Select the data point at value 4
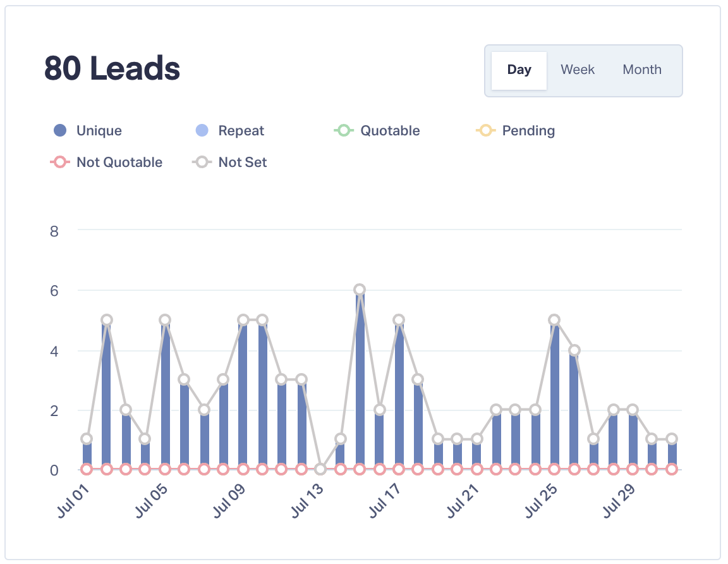The image size is (728, 564). coord(574,350)
